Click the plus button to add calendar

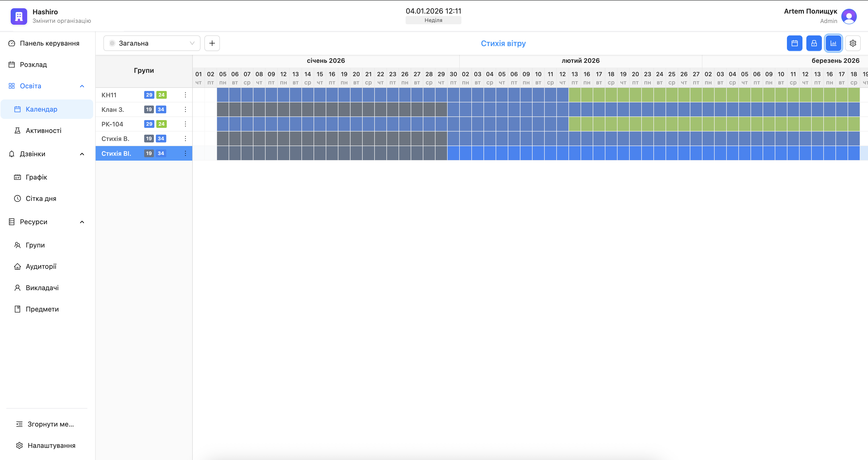coord(212,43)
